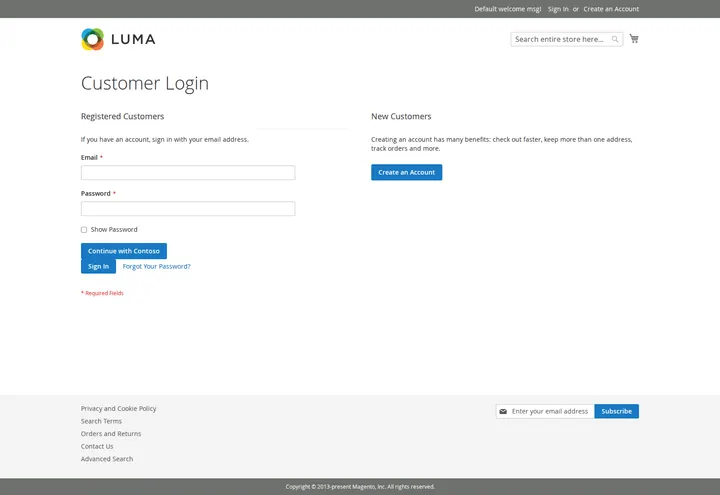Click the New Customers heading
Screen dimensions: 720x495
pos(401,116)
